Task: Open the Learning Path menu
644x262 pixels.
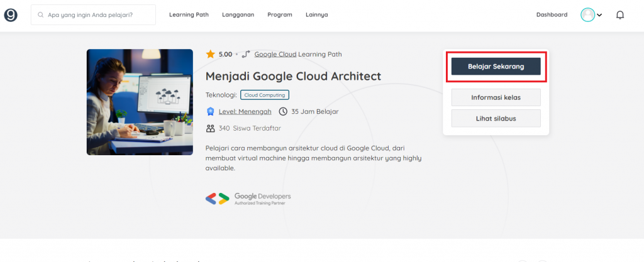Action: pos(189,14)
